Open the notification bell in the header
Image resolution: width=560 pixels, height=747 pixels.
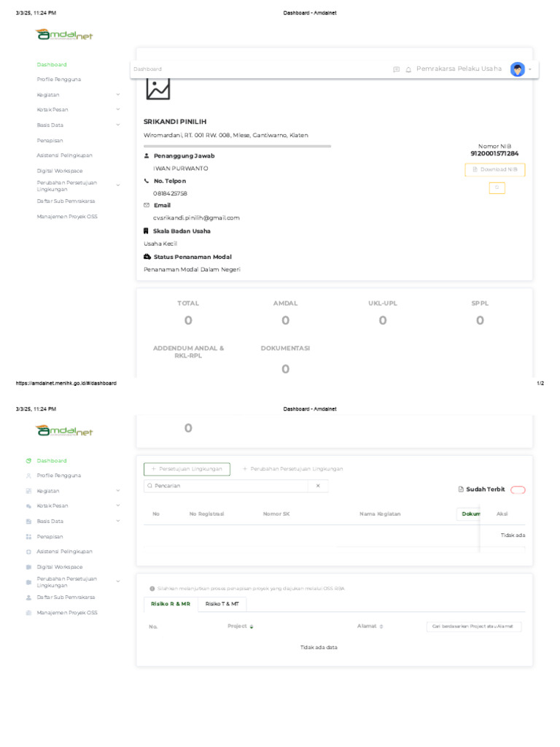pyautogui.click(x=408, y=69)
